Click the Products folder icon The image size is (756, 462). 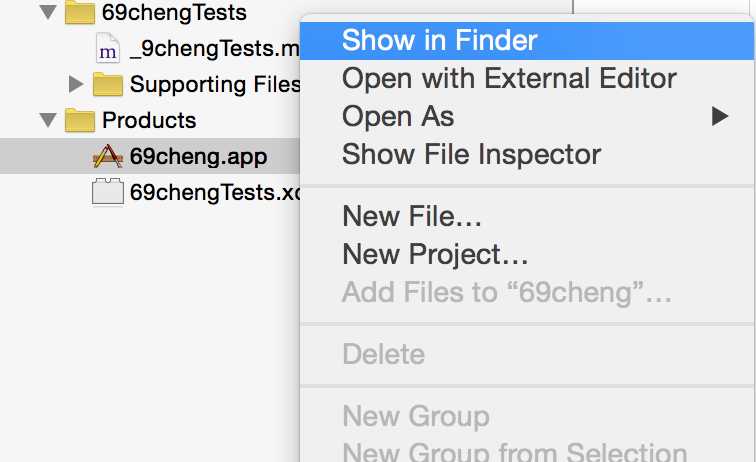80,120
